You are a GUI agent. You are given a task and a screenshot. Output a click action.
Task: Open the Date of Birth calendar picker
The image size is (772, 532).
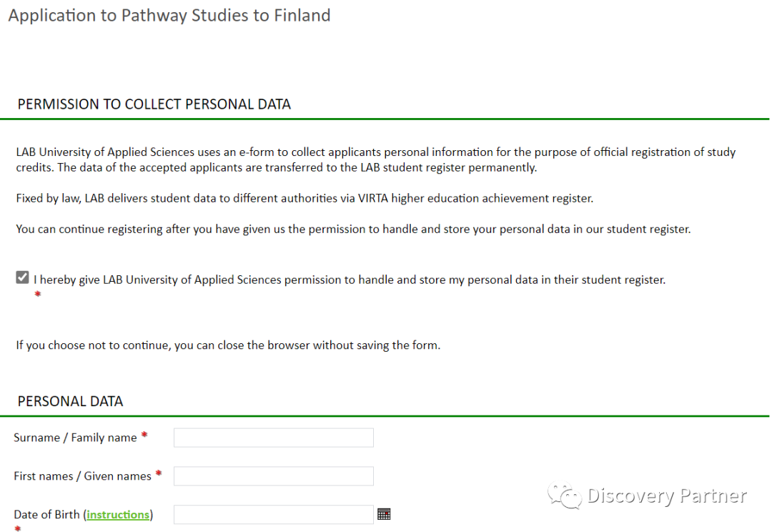click(384, 514)
